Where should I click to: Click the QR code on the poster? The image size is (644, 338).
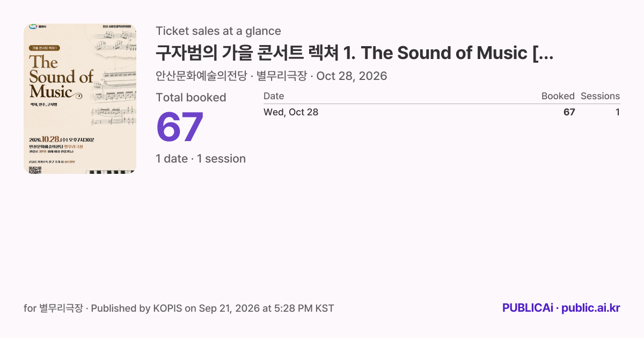pyautogui.click(x=35, y=170)
